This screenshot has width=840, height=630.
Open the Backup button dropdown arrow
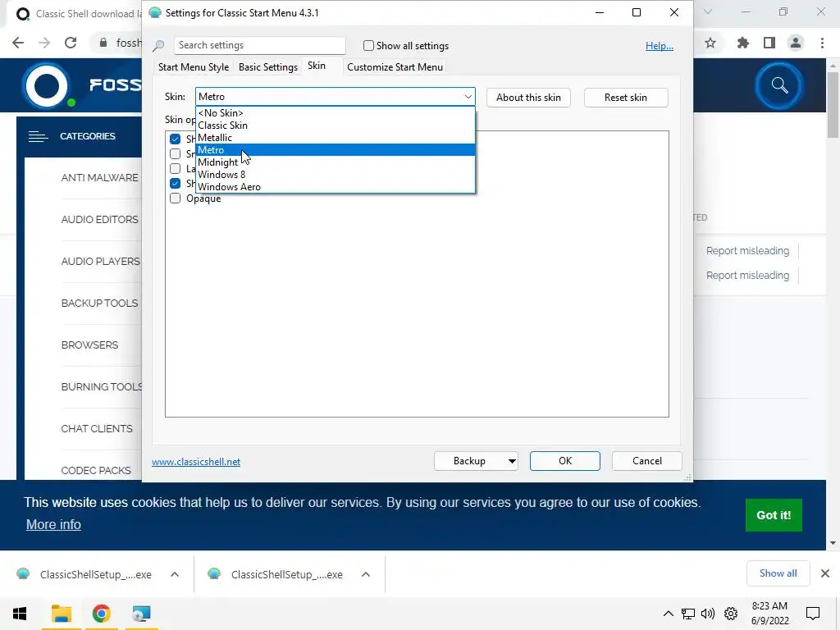[x=512, y=461]
